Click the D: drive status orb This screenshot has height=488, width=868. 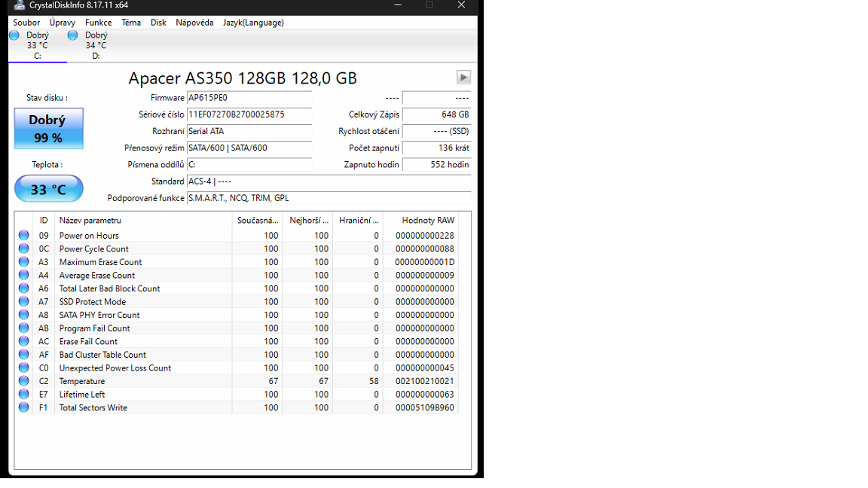click(x=73, y=35)
